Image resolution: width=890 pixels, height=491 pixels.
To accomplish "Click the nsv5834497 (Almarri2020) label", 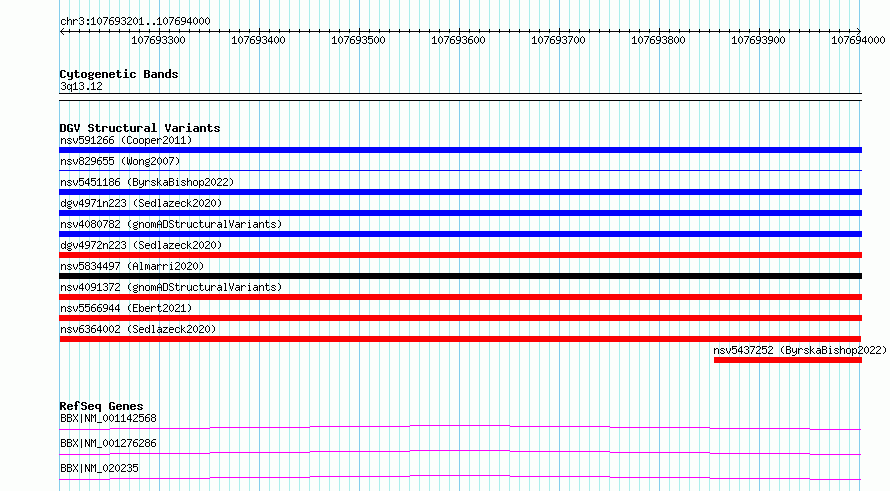I will tap(132, 266).
